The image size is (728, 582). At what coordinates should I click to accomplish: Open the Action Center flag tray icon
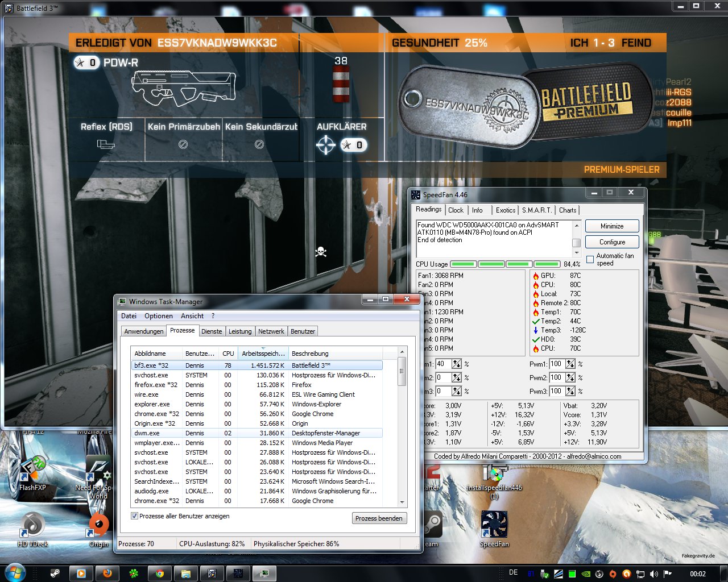(667, 573)
